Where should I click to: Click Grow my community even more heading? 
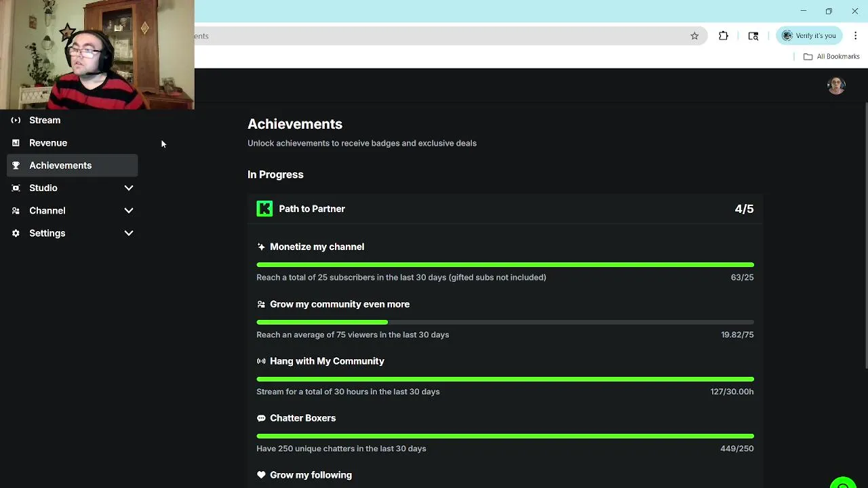[x=340, y=304]
